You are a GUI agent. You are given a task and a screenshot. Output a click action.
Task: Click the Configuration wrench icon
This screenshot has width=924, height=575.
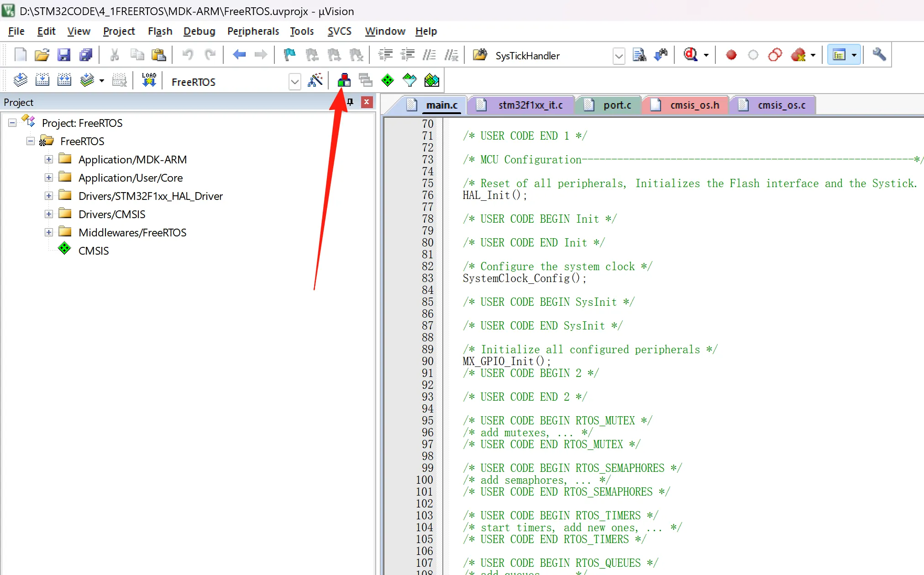(879, 55)
